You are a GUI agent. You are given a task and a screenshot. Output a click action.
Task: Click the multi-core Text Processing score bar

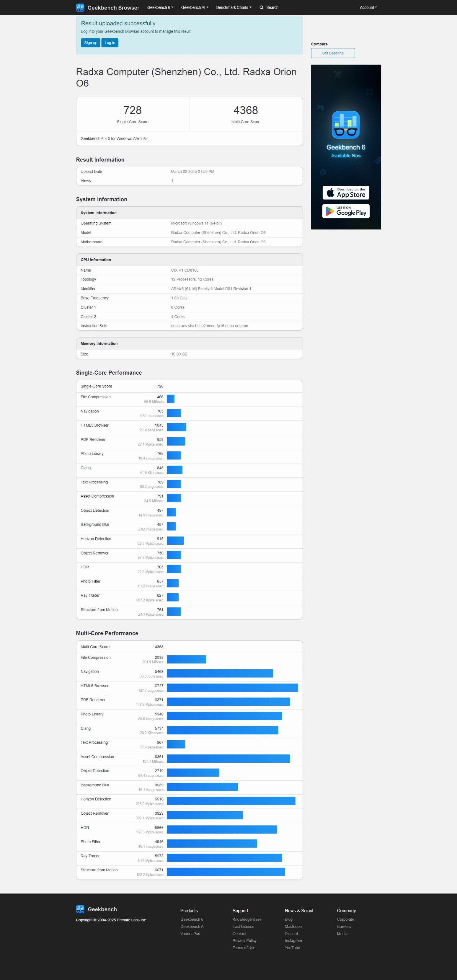coord(176,744)
